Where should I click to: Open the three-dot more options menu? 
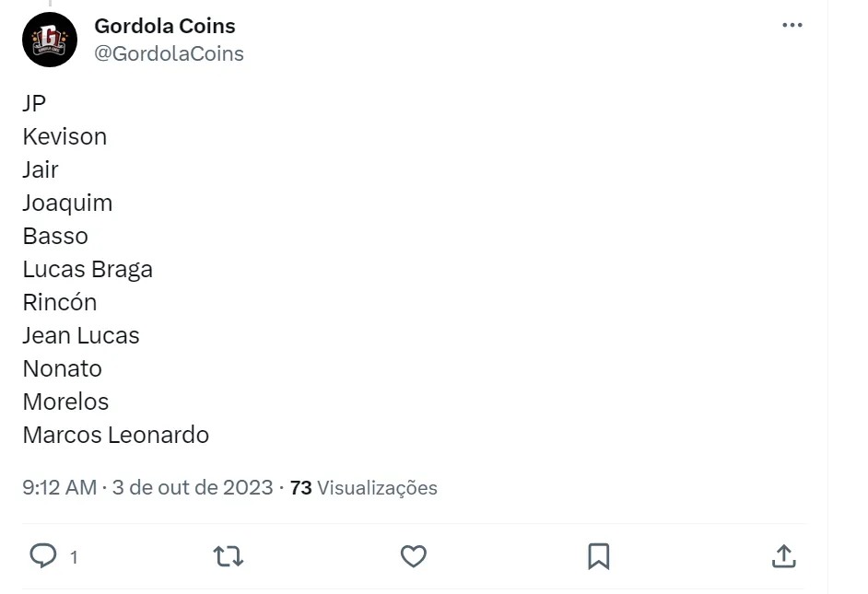(792, 26)
